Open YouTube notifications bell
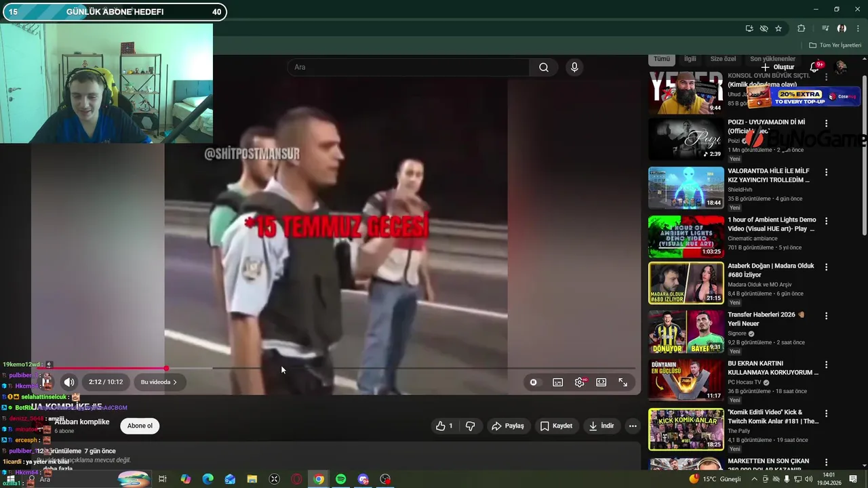Image resolution: width=868 pixels, height=488 pixels. (x=815, y=67)
